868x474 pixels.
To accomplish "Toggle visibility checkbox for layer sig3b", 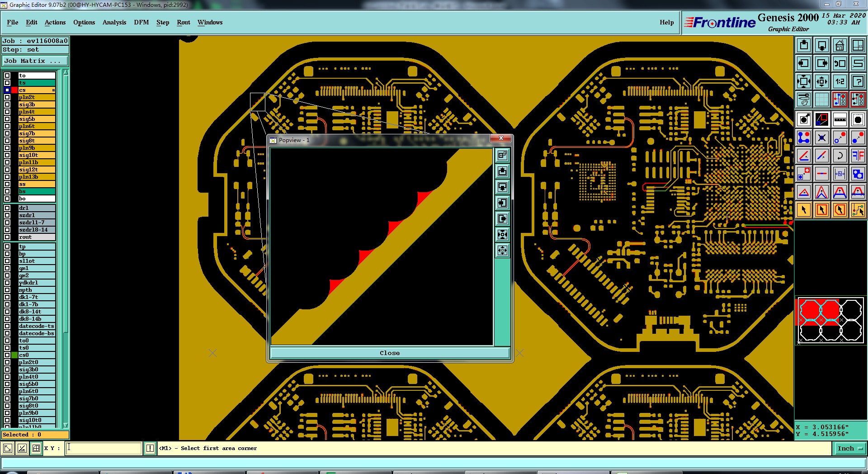I will pos(7,104).
